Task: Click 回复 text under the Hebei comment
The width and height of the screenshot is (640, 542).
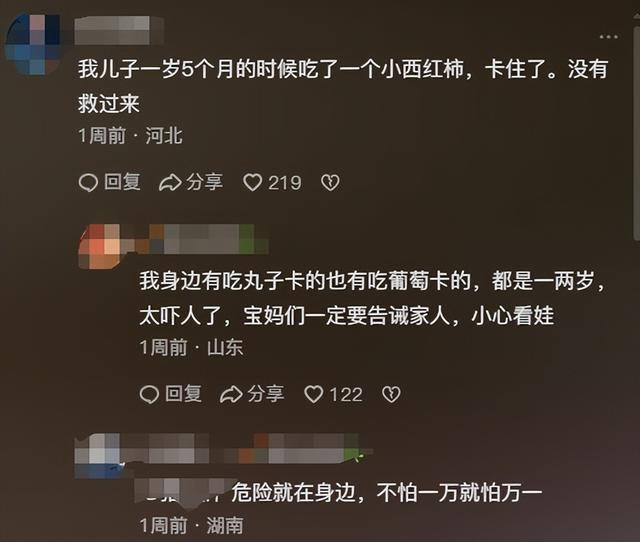Action: tap(122, 182)
